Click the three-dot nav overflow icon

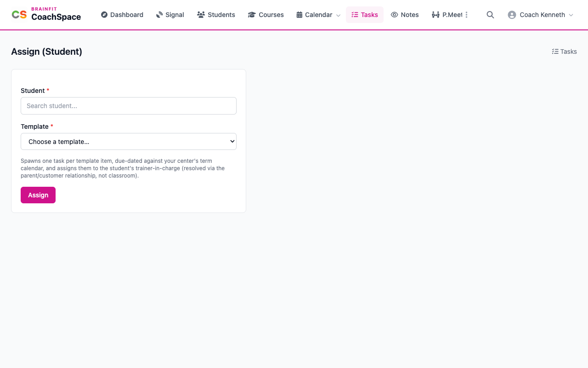pos(467,15)
